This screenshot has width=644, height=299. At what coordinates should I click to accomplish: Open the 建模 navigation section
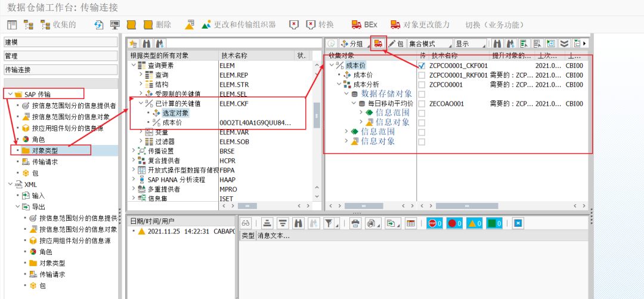point(60,42)
